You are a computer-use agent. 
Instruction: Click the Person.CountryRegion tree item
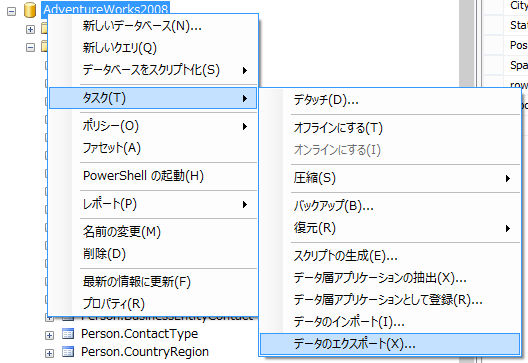click(145, 352)
